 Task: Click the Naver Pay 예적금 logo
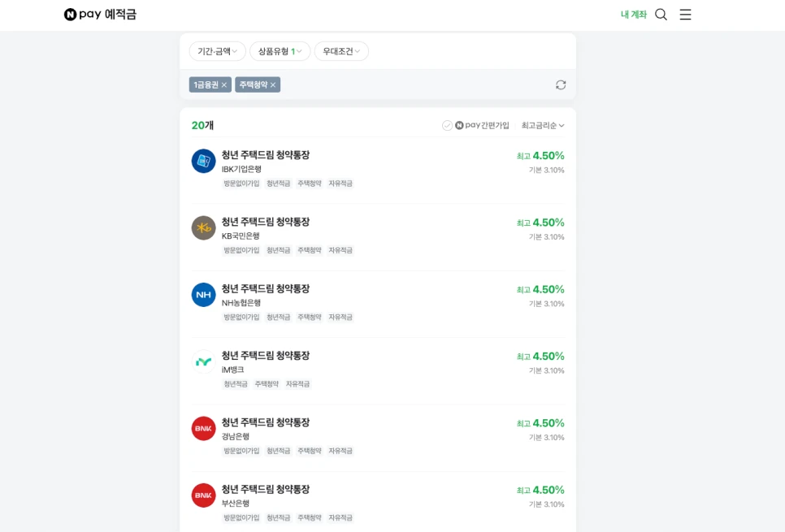(100, 15)
